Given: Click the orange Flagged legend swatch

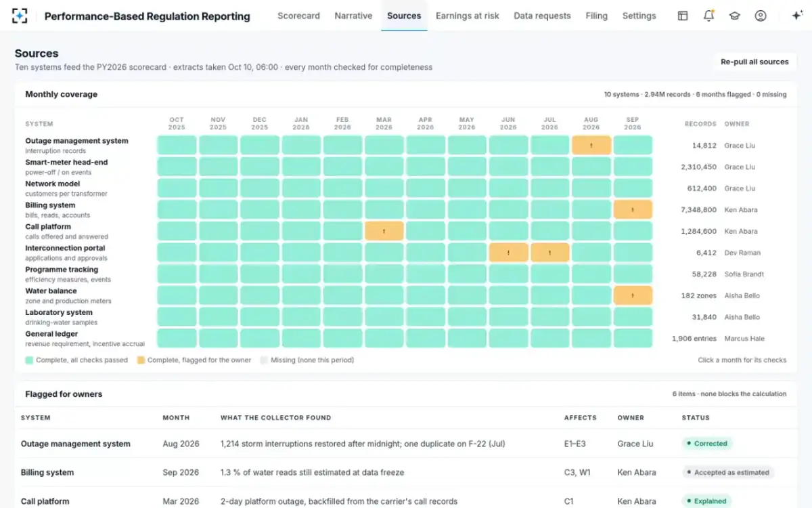Looking at the screenshot, I should (x=141, y=360).
